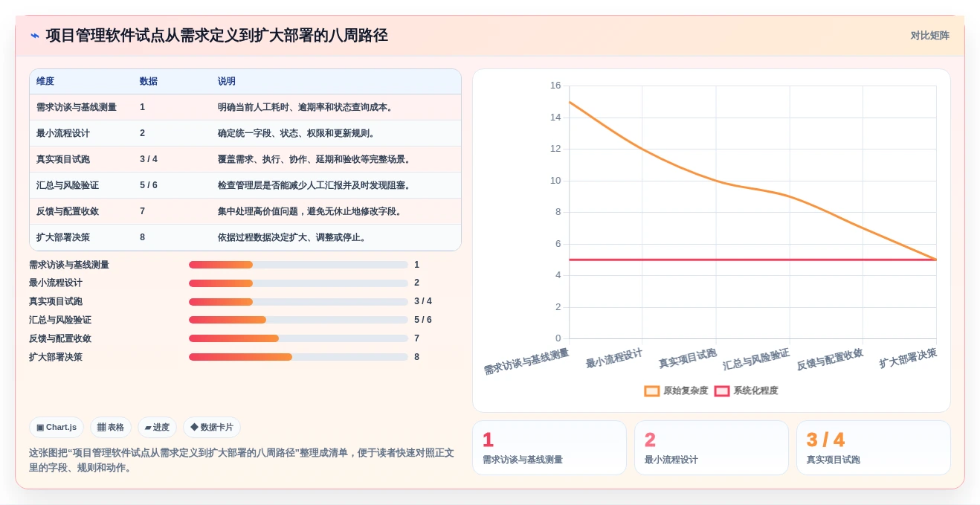980x505 pixels.
Task: Click description 集中处理高价值问题，避免无休止地修改字段。
Action: click(x=312, y=211)
